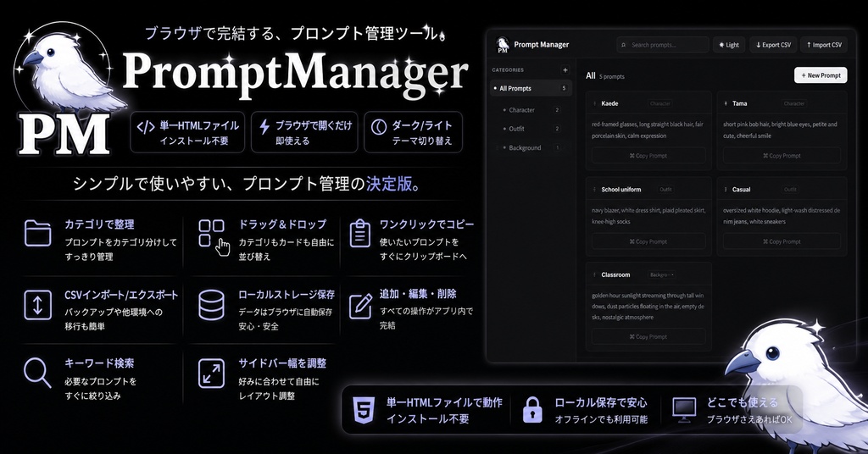
Task: Switch theme with the Light button
Action: tap(729, 45)
